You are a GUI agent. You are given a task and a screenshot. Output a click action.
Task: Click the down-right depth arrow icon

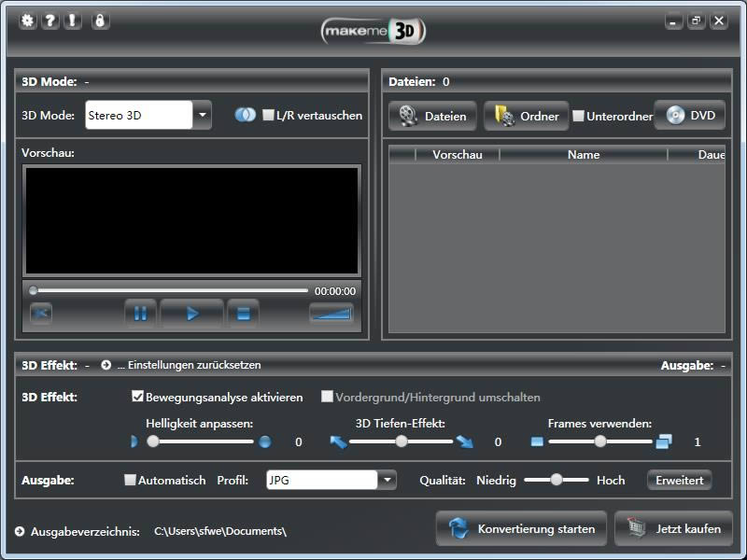pos(465,441)
